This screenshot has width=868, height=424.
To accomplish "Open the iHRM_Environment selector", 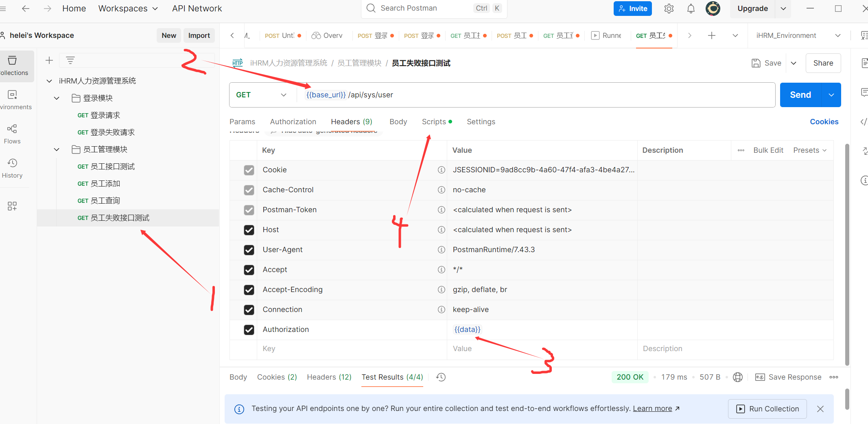I will tap(798, 35).
